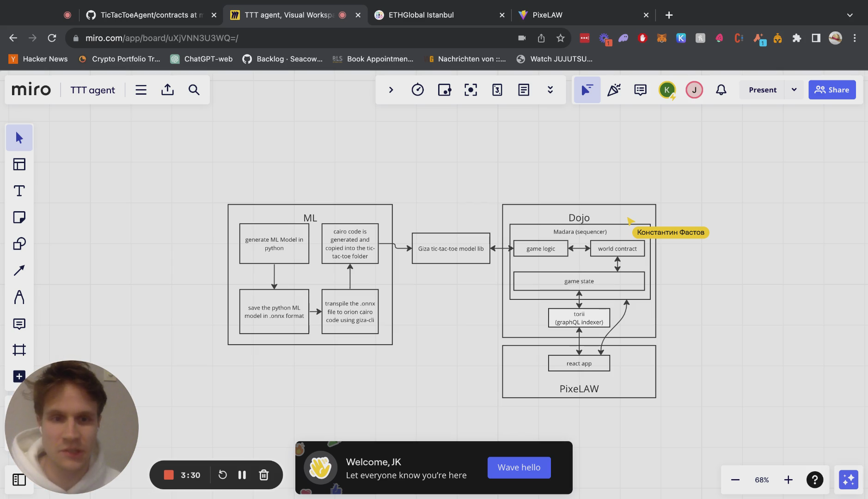Open Miro AI assist sparkle button
The image size is (868, 499).
pos(849,480)
